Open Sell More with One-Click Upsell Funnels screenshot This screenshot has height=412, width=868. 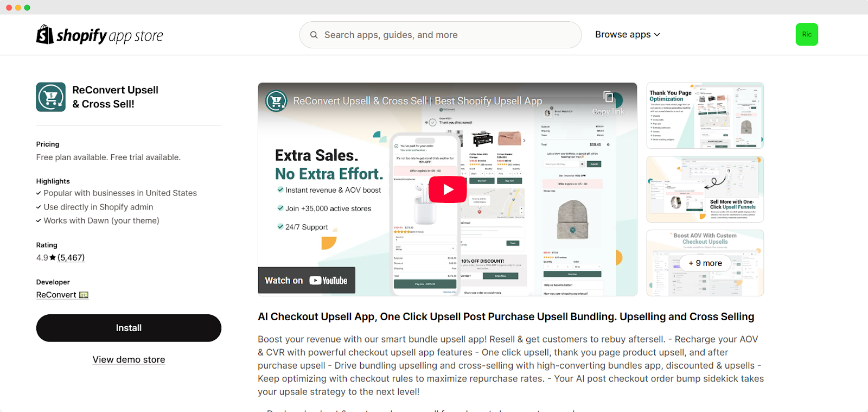(x=705, y=189)
